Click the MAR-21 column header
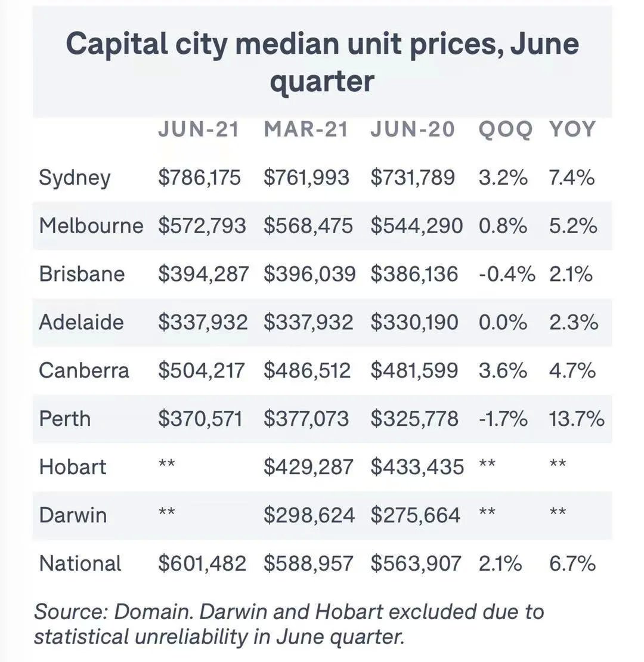The width and height of the screenshot is (644, 662). (x=306, y=129)
